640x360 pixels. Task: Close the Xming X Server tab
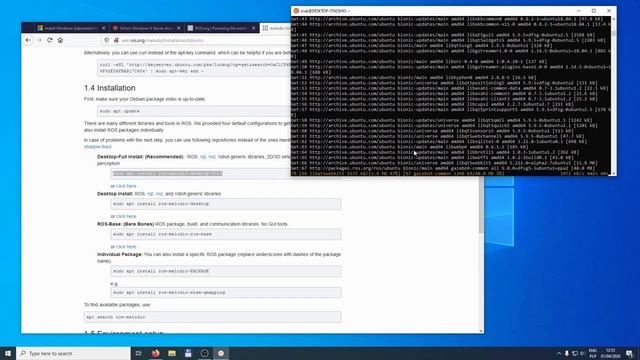[178, 28]
